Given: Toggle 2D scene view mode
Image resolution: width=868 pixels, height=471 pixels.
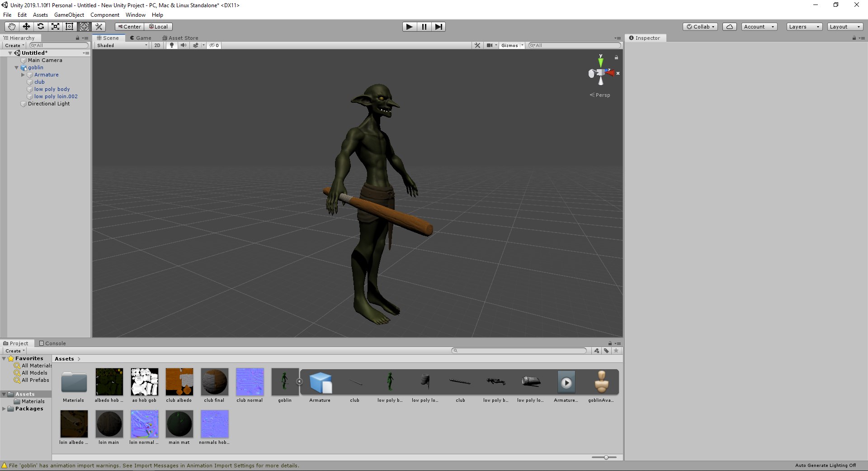Looking at the screenshot, I should 157,45.
